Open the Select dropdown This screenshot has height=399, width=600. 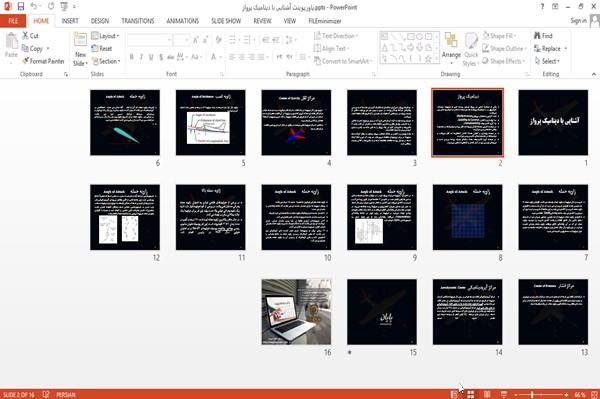coord(547,61)
